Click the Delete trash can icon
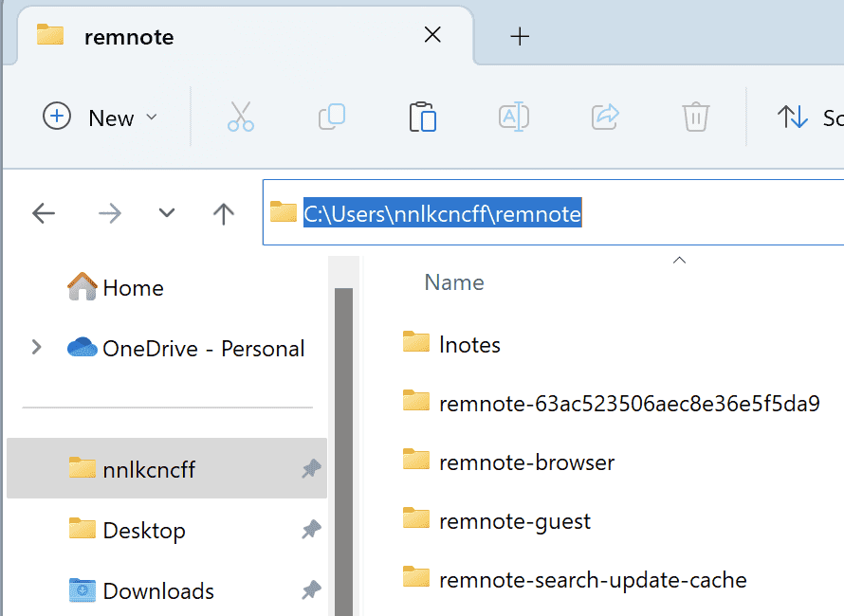The width and height of the screenshot is (844, 616). (x=695, y=118)
